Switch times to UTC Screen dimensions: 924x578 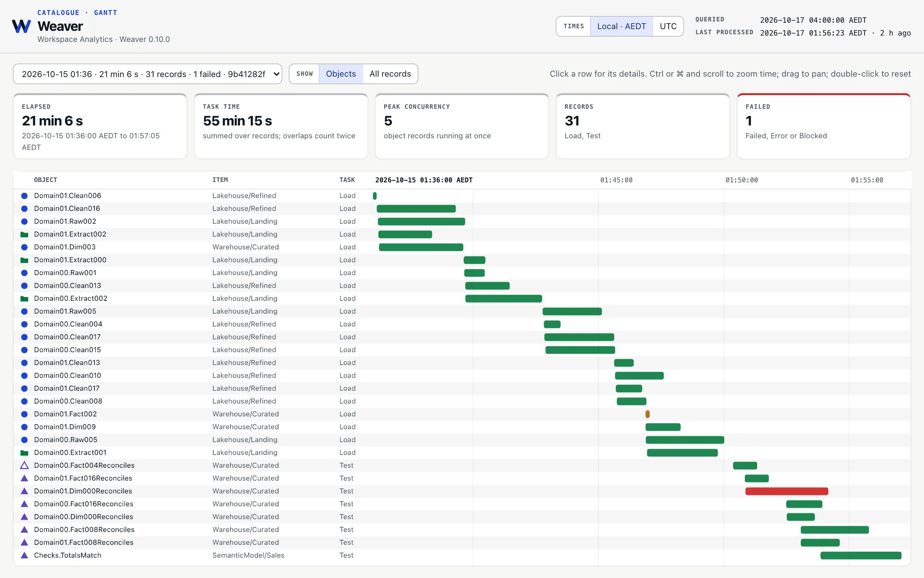click(668, 26)
